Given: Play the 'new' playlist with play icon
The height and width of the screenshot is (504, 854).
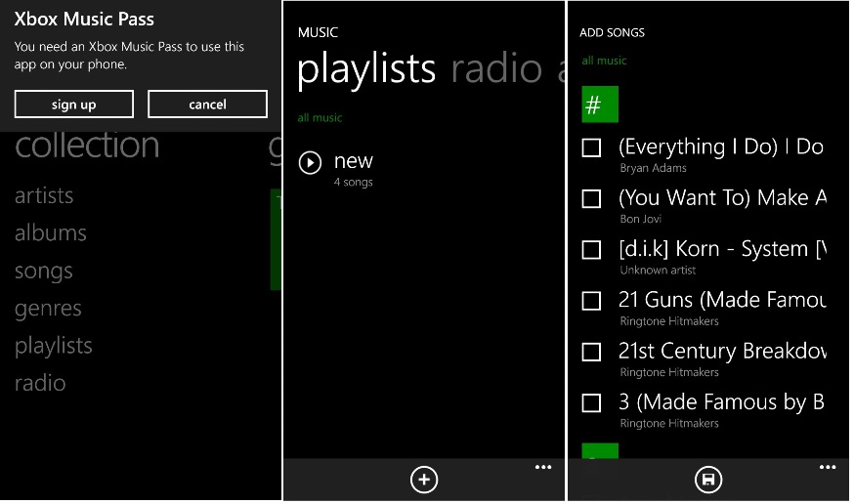Looking at the screenshot, I should click(310, 163).
